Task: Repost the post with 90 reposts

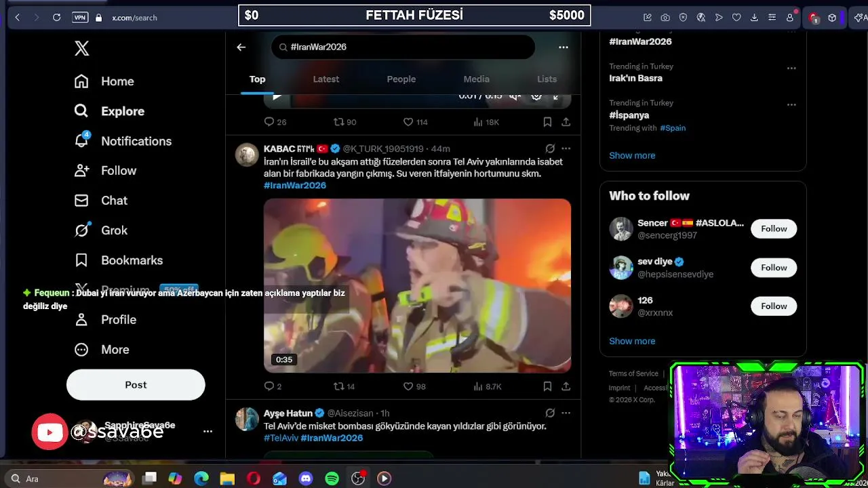Action: point(344,122)
